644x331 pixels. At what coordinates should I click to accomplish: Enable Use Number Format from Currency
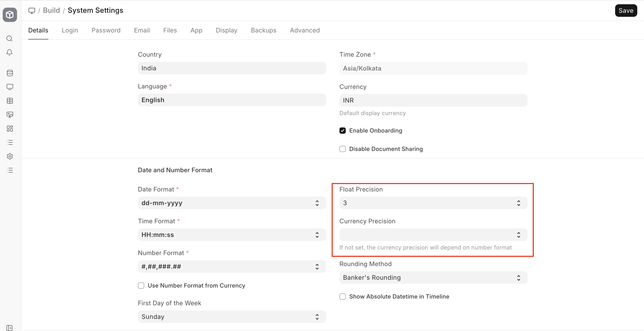(141, 286)
